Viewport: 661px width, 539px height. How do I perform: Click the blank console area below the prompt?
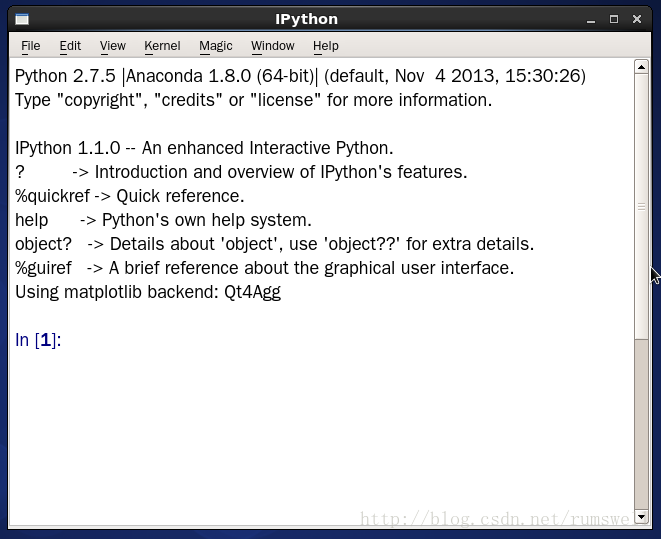(x=320, y=434)
